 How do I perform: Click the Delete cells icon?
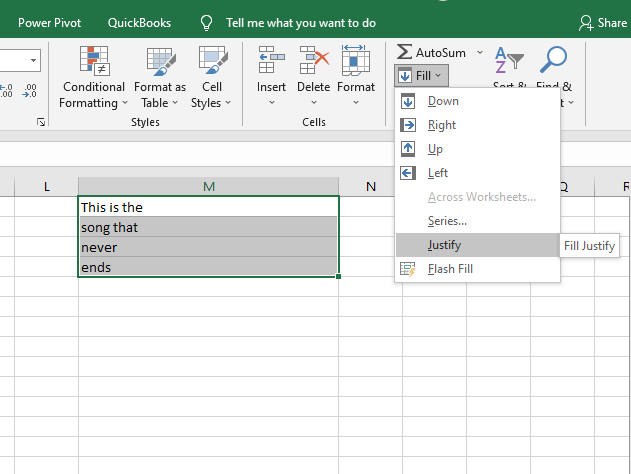[x=314, y=62]
